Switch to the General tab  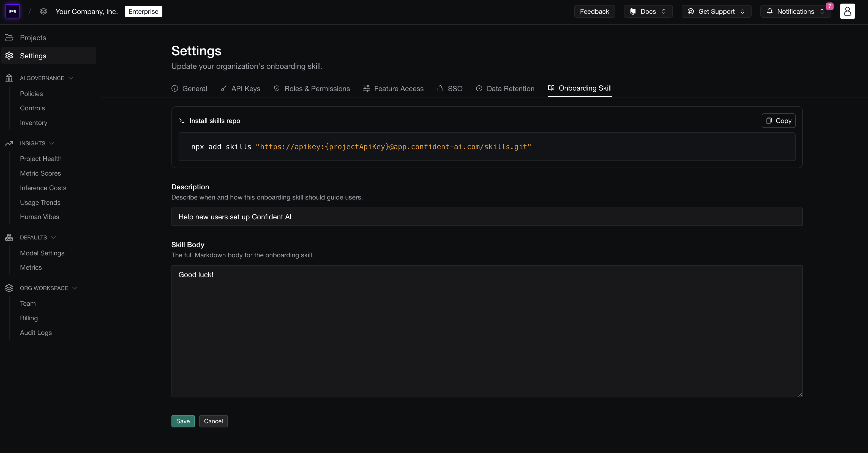click(189, 88)
